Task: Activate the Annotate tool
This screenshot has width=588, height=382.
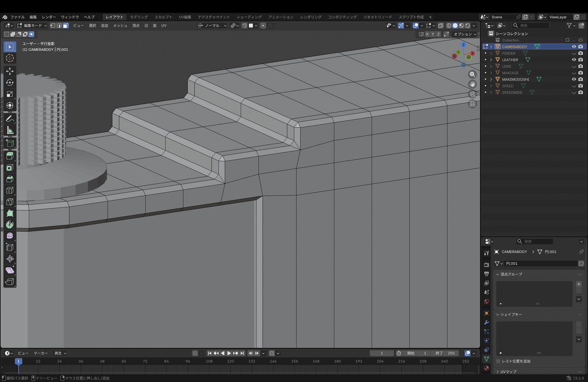Action: point(10,119)
